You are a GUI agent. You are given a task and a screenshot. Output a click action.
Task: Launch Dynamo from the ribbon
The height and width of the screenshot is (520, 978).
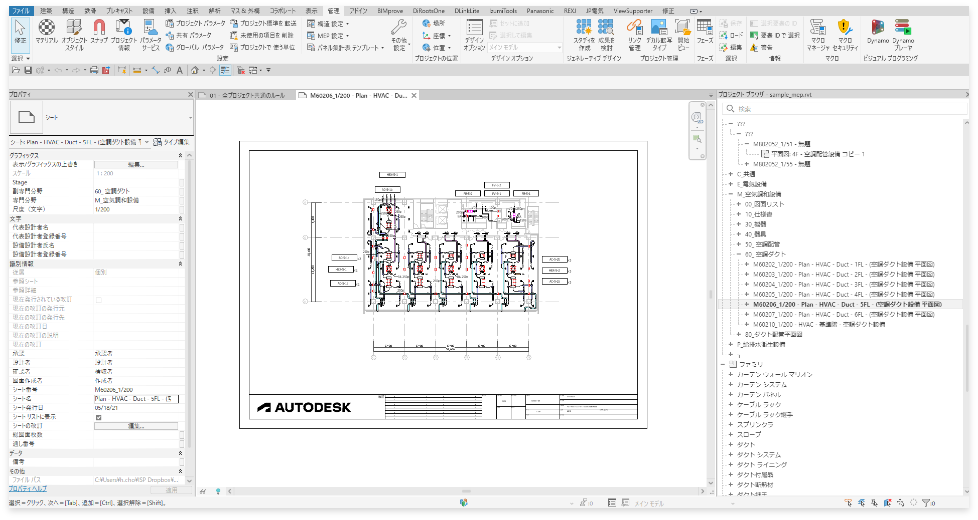[877, 31]
